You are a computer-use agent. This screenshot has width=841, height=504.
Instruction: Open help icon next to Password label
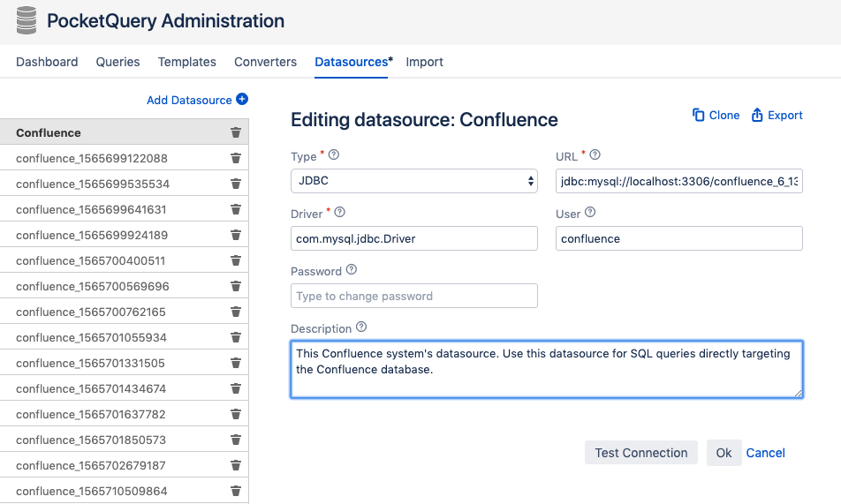point(352,270)
